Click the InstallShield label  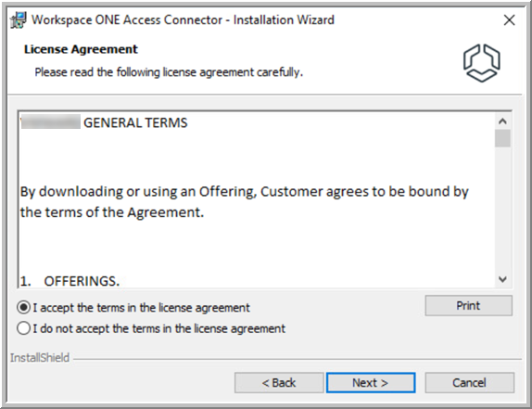pyautogui.click(x=40, y=358)
